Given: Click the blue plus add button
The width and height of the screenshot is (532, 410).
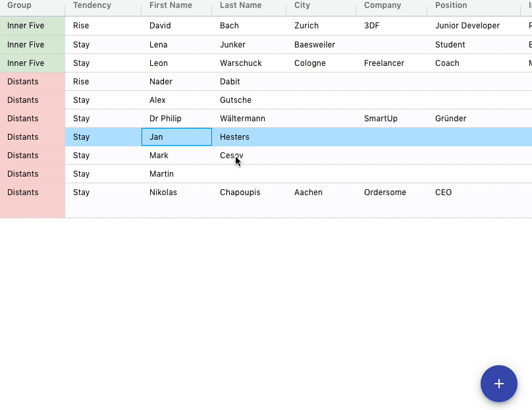Looking at the screenshot, I should click(x=499, y=384).
